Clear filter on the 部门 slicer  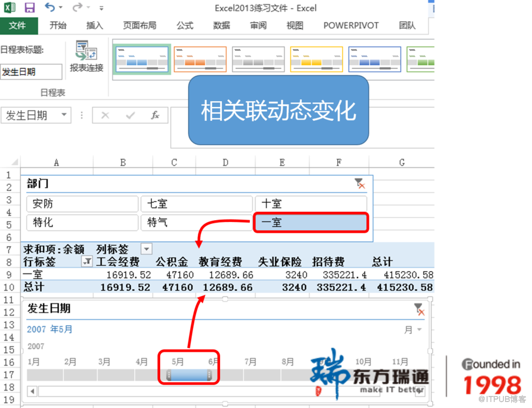pyautogui.click(x=360, y=183)
